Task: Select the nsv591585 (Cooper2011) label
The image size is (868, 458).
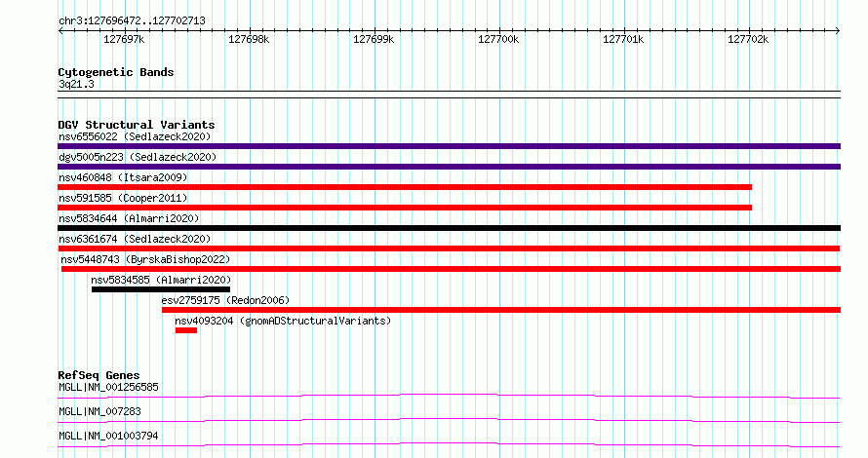Action: (123, 198)
